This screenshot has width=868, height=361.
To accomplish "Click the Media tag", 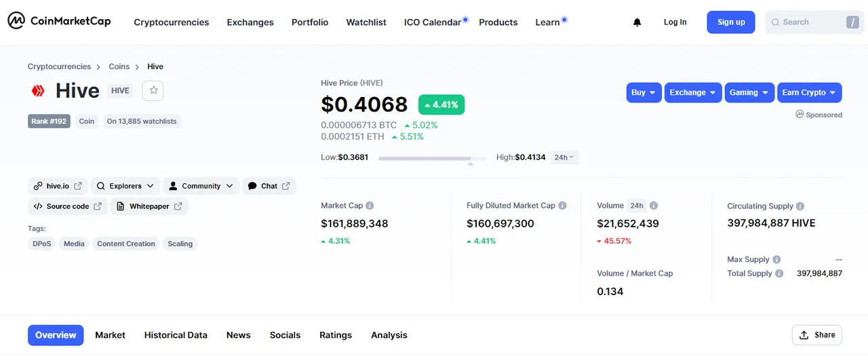I will pos(74,244).
